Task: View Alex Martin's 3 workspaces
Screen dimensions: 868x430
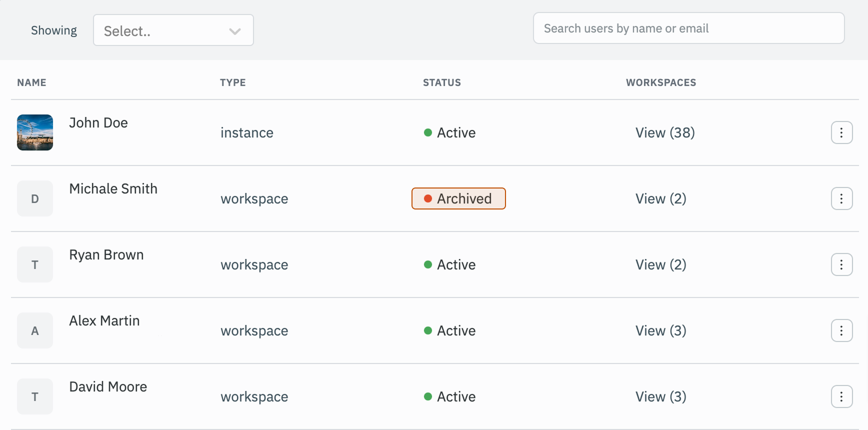Action: click(660, 330)
